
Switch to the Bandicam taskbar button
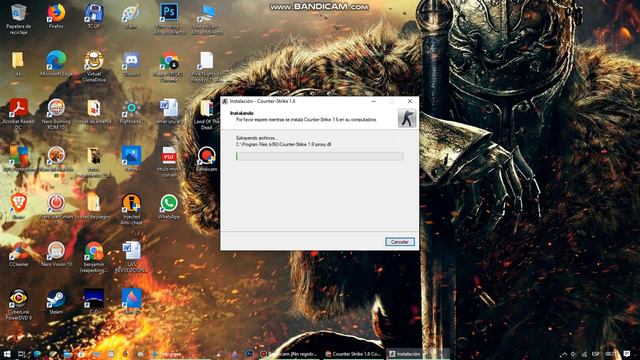[x=289, y=354]
